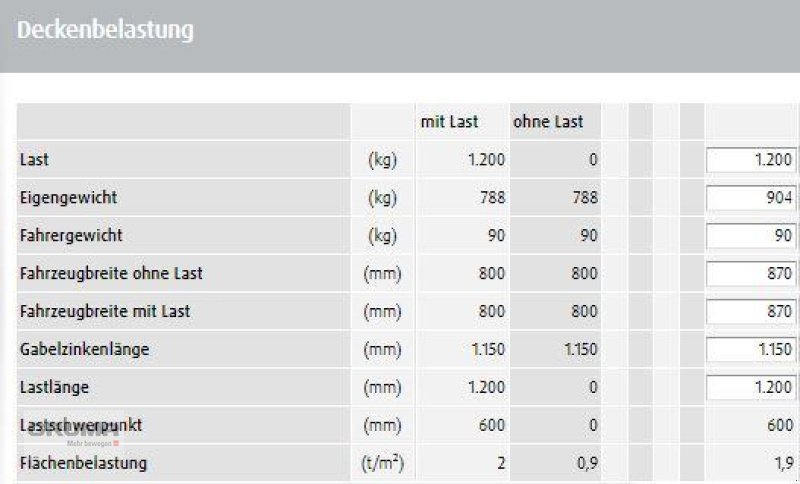Click the Deckenbelastung header title
The image size is (800, 484).
105,31
